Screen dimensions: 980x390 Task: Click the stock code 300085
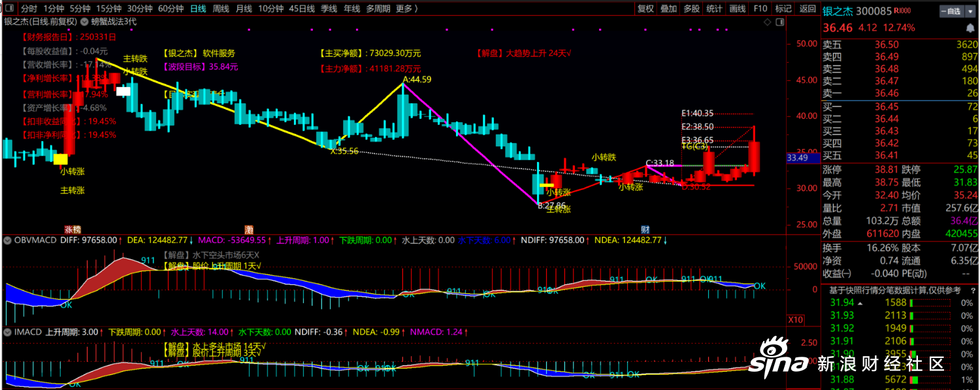coord(874,11)
